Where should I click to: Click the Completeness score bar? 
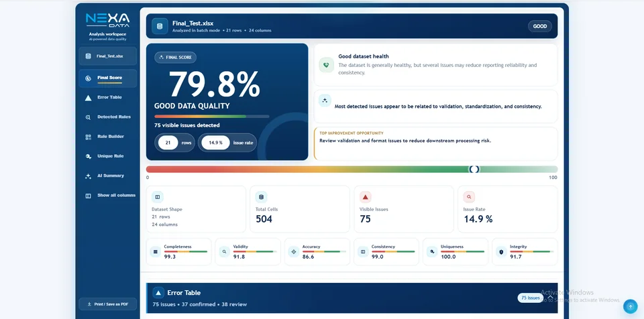[186, 251]
